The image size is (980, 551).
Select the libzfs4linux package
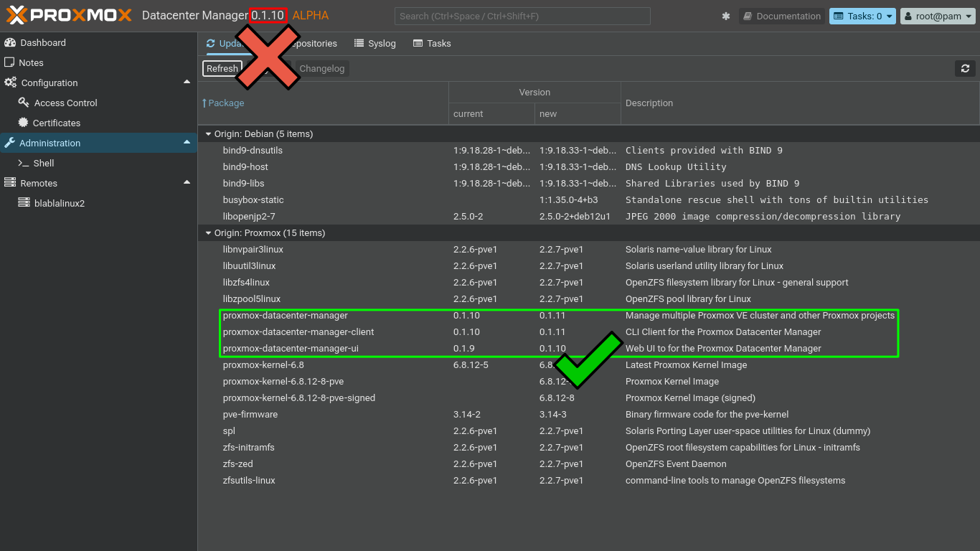coord(246,283)
